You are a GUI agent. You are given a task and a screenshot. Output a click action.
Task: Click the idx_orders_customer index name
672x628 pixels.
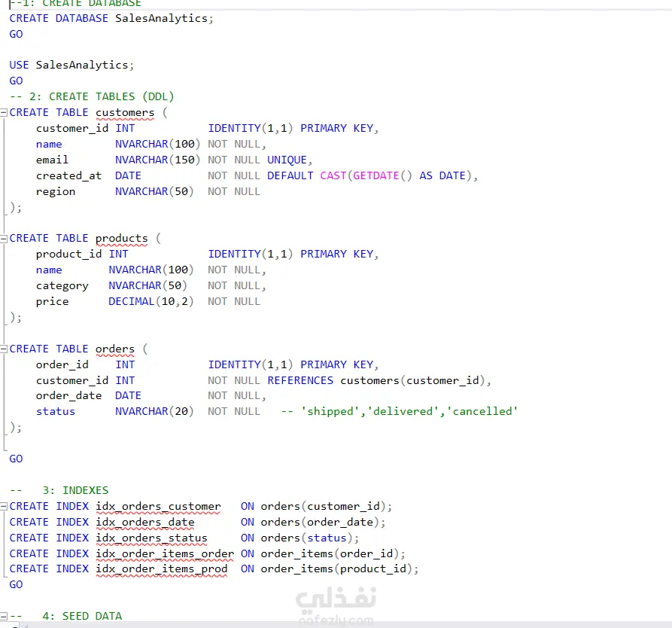point(158,506)
